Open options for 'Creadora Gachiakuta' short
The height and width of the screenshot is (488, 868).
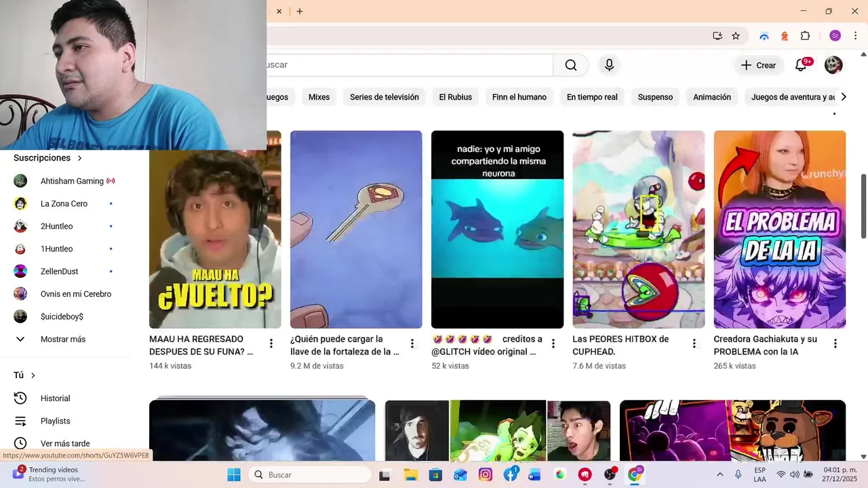click(x=835, y=344)
